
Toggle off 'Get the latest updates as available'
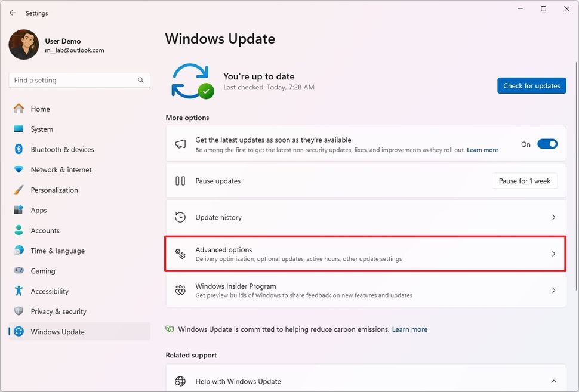[547, 144]
